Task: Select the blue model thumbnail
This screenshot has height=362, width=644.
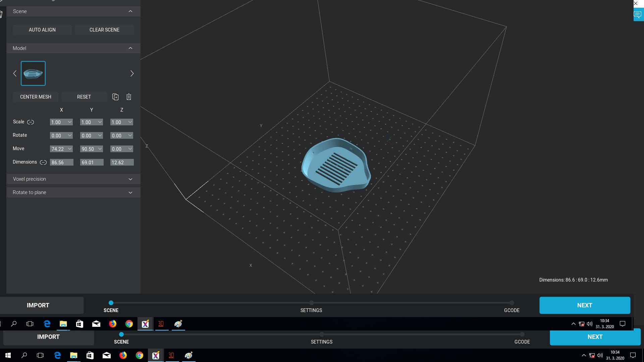Action: pos(33,73)
